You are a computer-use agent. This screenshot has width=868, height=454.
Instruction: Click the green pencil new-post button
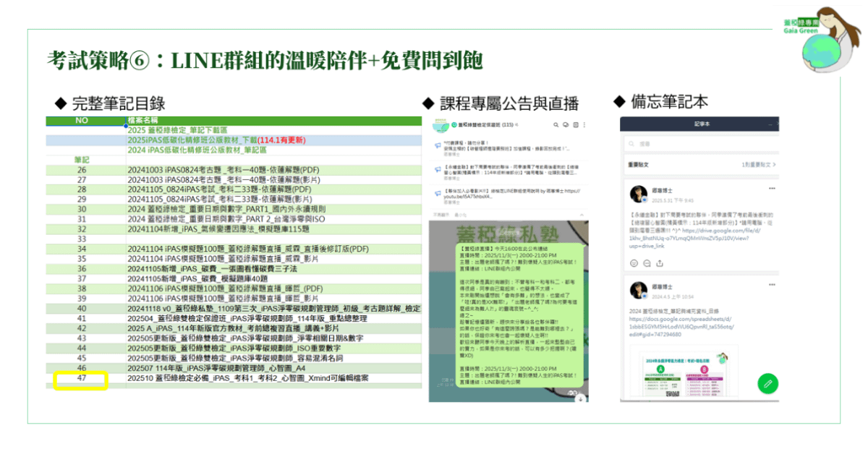pyautogui.click(x=767, y=383)
